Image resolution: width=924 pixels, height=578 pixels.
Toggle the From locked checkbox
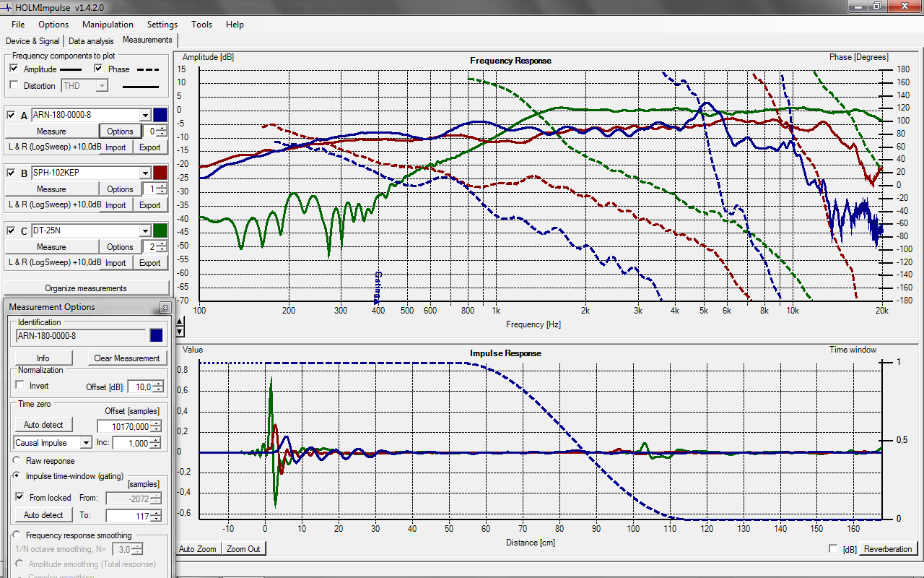[x=20, y=497]
